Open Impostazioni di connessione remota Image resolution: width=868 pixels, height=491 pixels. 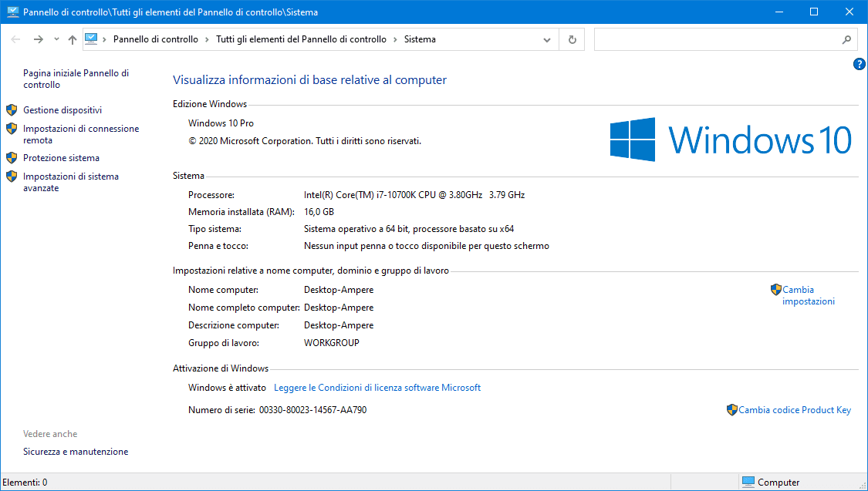click(x=81, y=134)
